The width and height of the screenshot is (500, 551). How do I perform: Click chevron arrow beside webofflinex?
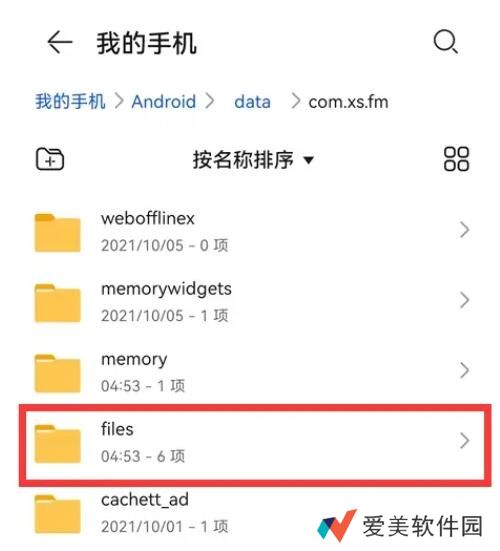click(x=465, y=230)
